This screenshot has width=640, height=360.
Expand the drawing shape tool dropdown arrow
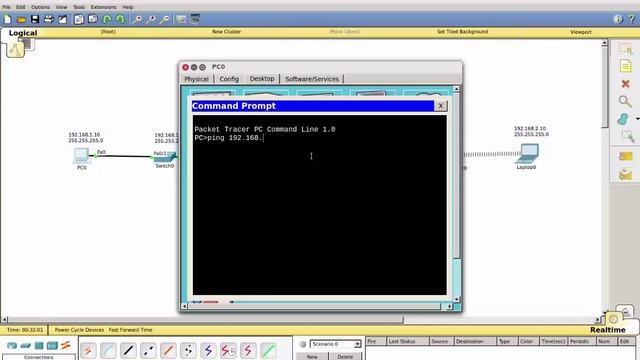638,119
